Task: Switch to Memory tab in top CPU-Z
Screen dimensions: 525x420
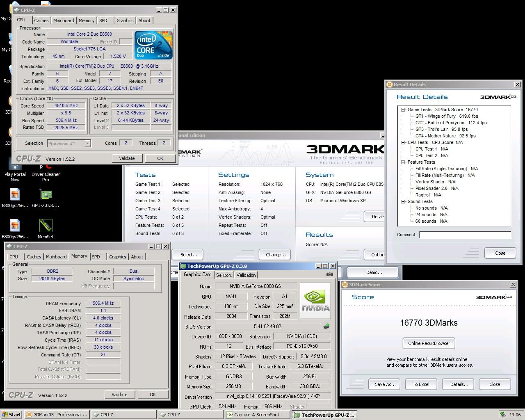Action: coord(87,21)
